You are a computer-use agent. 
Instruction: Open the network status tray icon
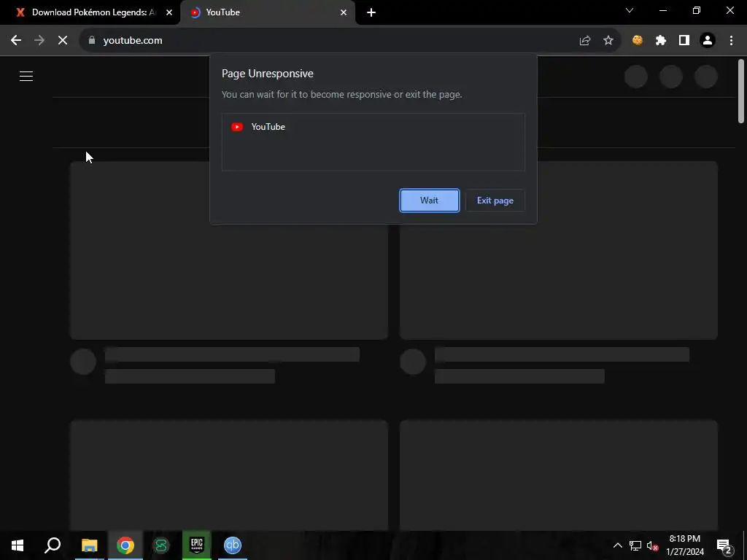[635, 545]
